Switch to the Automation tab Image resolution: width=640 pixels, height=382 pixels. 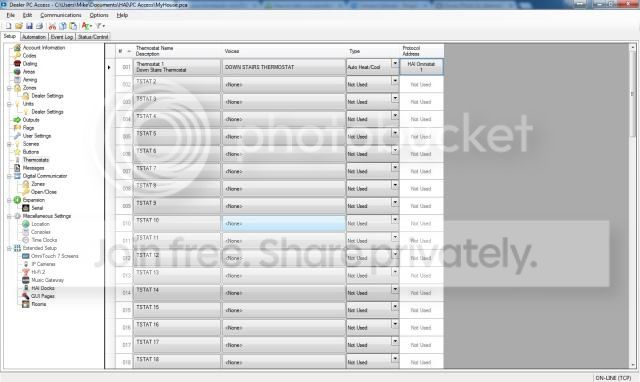coord(34,37)
